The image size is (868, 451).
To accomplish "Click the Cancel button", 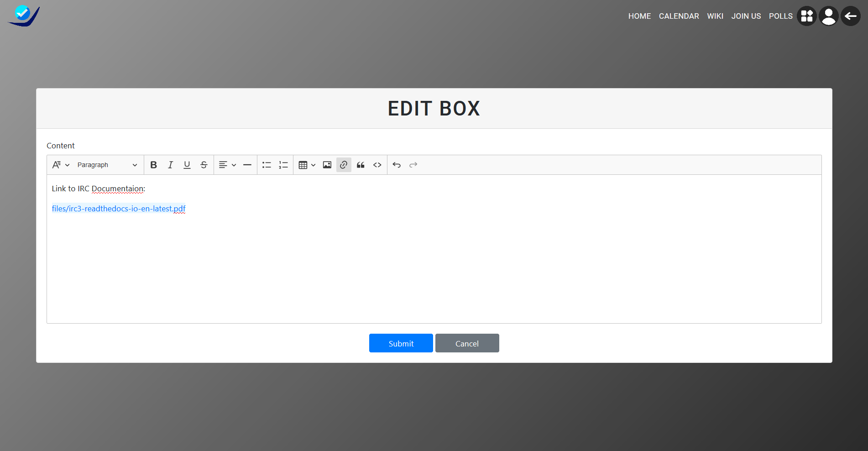I will coord(467,343).
